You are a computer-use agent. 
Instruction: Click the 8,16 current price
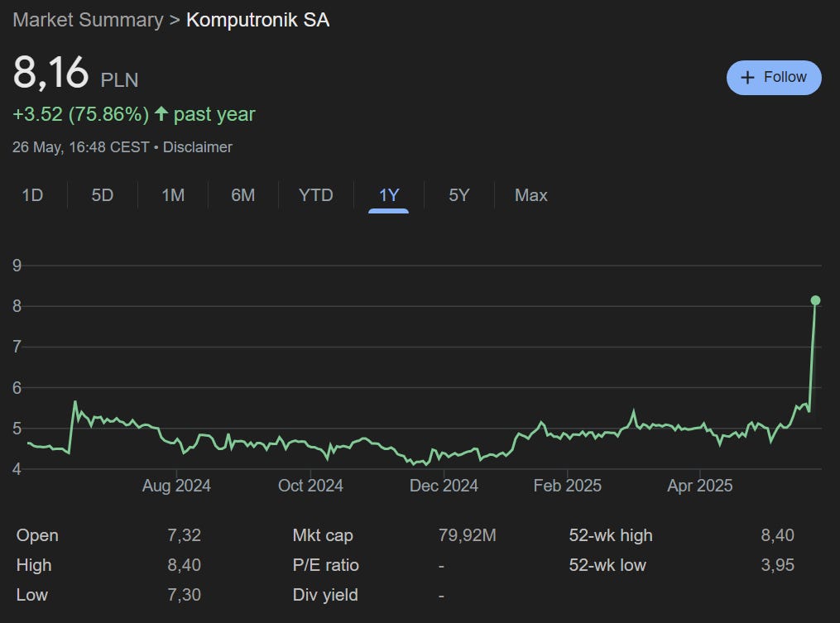coord(50,72)
